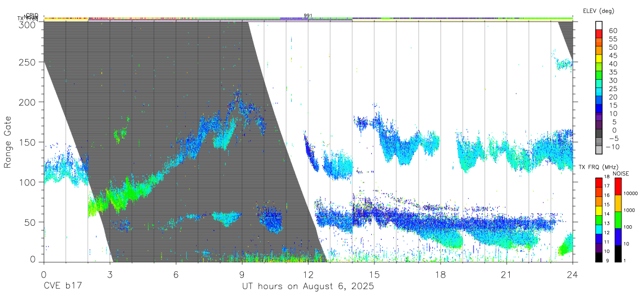Pick the yellow 14–15 swatch in TX FRQ bar

point(599,210)
